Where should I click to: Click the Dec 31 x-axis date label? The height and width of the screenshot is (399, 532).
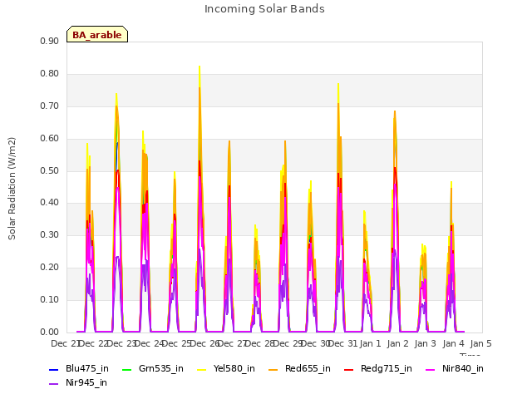(x=343, y=343)
